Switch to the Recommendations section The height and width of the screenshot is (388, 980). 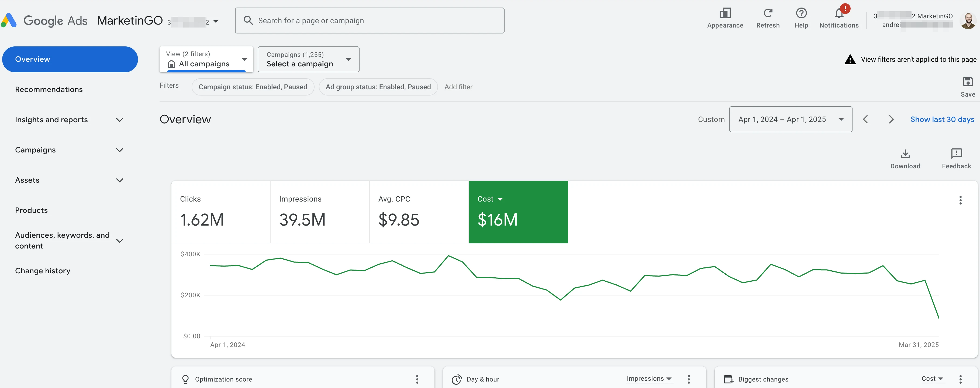[x=49, y=89]
